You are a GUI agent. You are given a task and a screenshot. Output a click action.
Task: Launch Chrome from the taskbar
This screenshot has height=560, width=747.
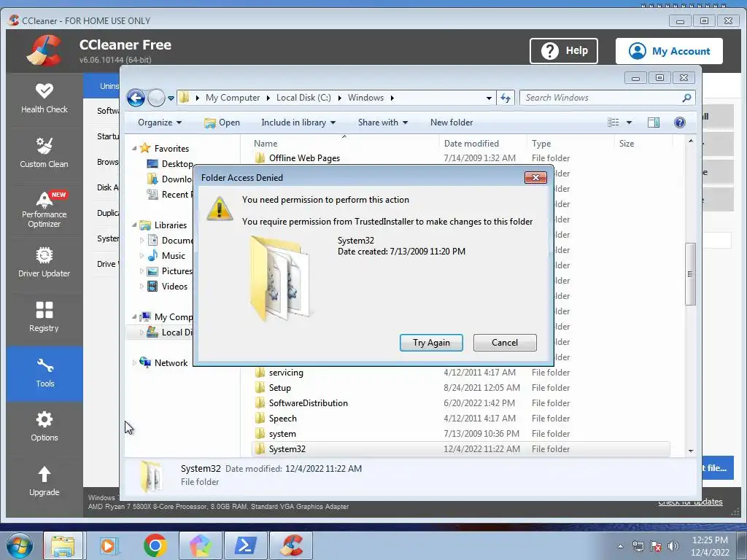click(x=155, y=545)
